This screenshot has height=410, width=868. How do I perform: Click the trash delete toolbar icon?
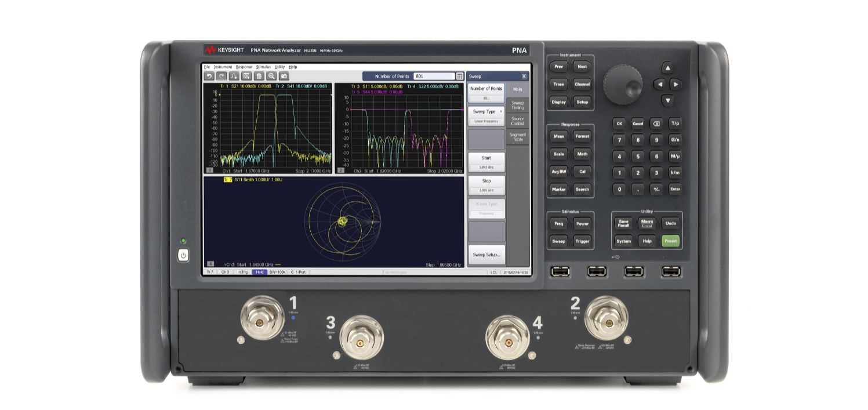[259, 76]
